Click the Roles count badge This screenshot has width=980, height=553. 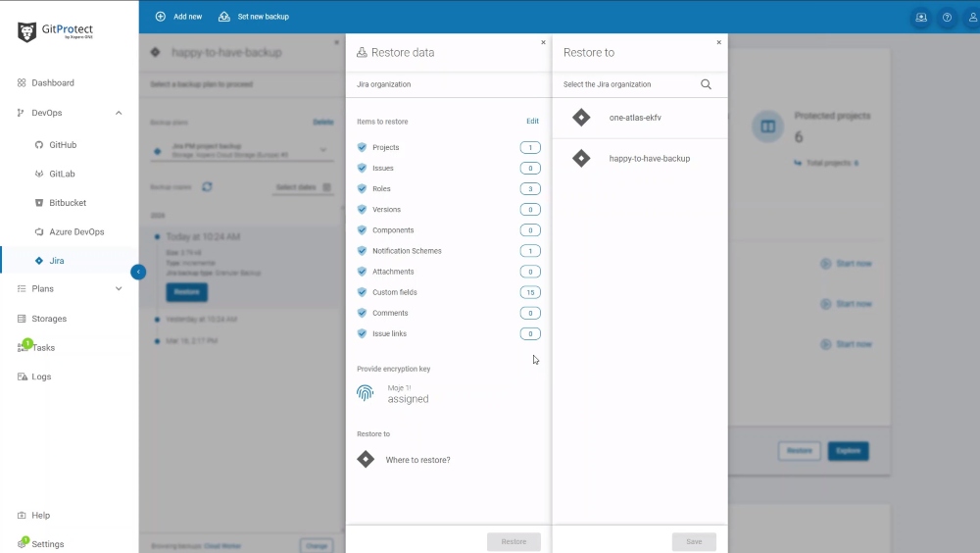click(x=530, y=189)
